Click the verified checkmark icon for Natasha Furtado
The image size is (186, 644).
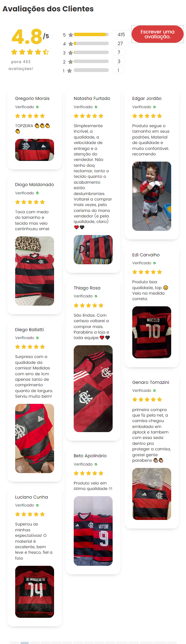coord(96,107)
